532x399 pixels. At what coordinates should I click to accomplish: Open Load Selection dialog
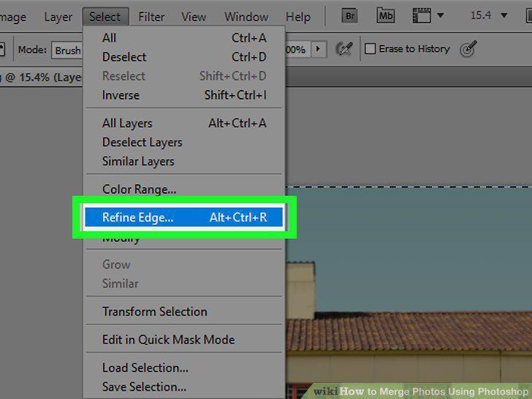(x=184, y=368)
